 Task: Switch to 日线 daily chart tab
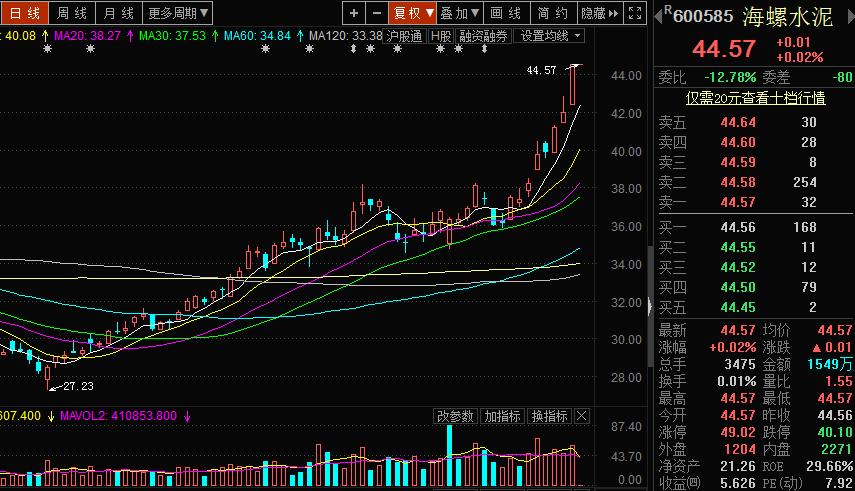coord(24,13)
